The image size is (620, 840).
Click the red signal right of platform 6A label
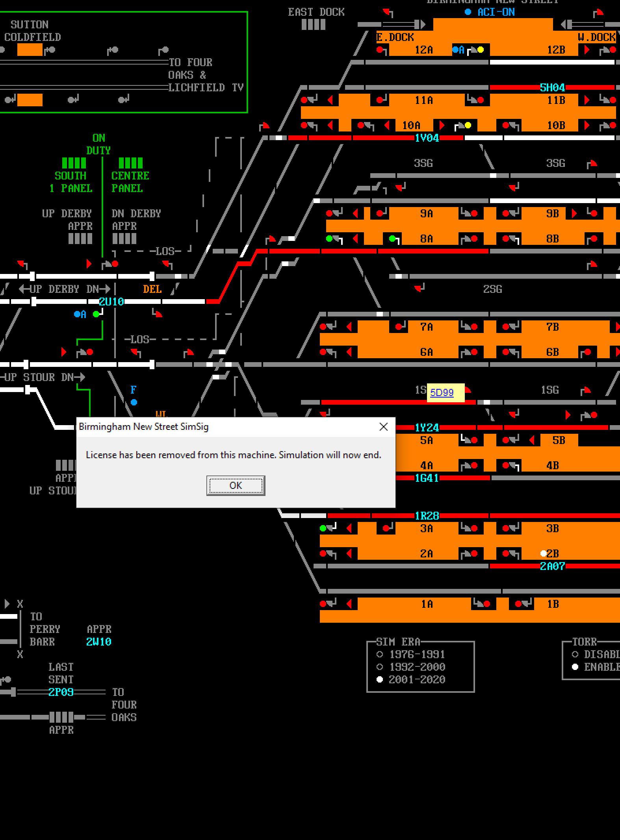[x=474, y=352]
